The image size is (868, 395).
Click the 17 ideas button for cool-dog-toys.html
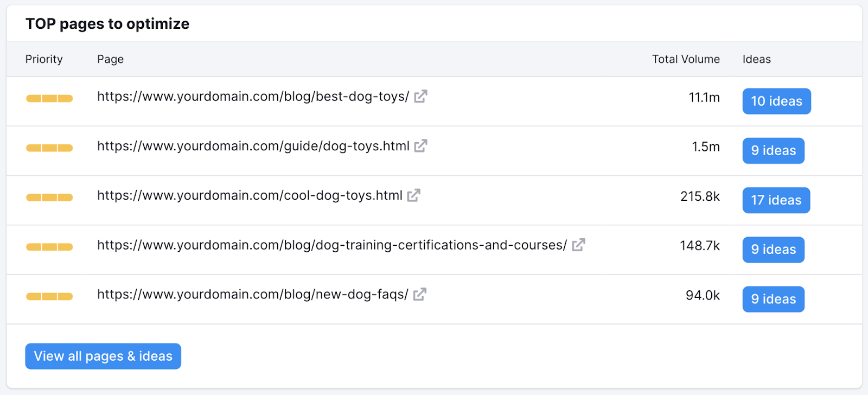[x=775, y=200]
